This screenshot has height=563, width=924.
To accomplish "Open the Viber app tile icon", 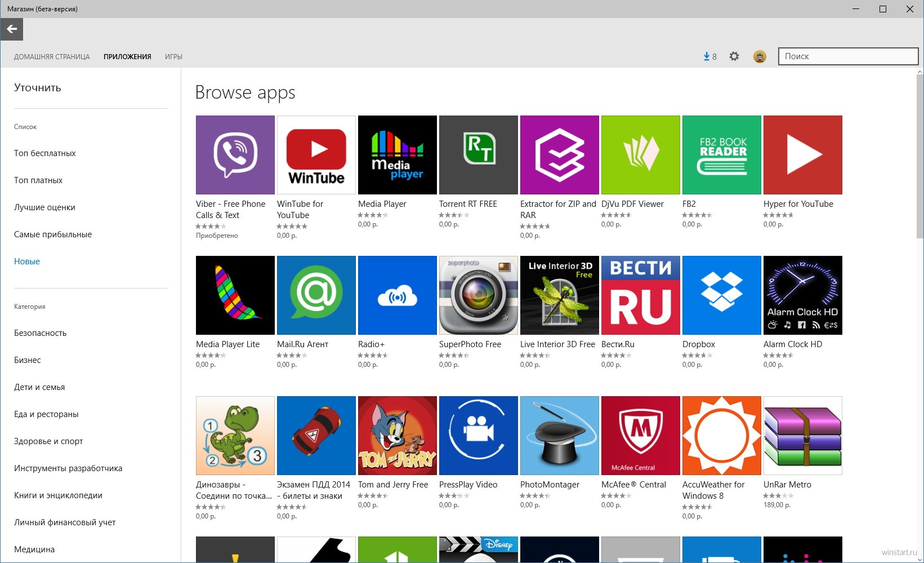I will point(235,155).
